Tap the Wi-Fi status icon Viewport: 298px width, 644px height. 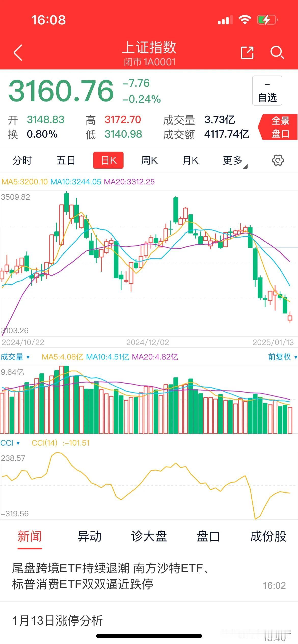click(x=245, y=20)
